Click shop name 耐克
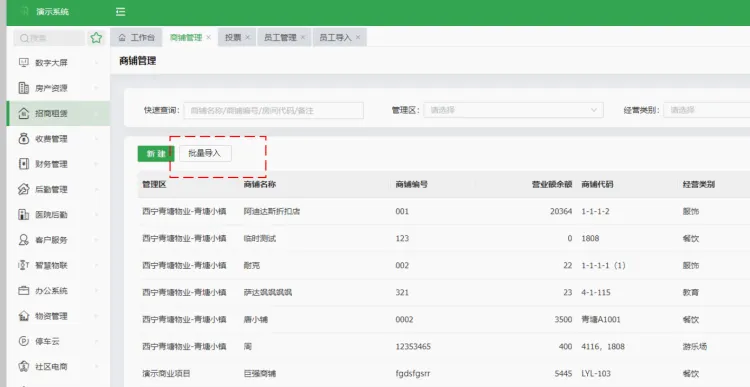This screenshot has height=387, width=750. point(252,265)
